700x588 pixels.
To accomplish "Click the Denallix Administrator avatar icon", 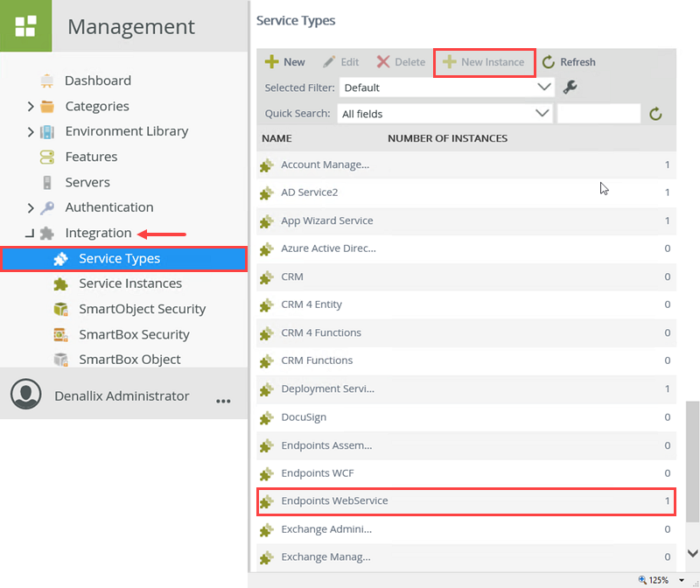I will coord(26,395).
